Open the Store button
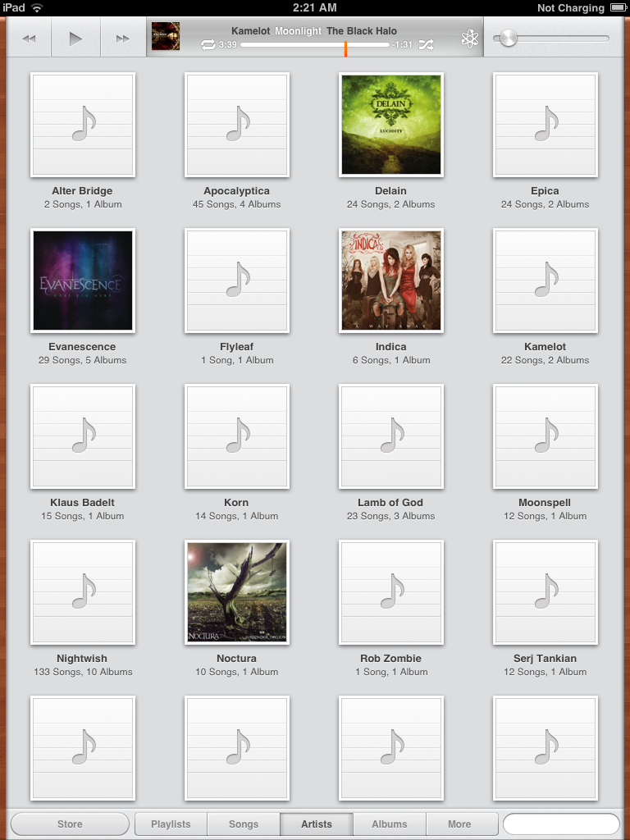 [70, 824]
